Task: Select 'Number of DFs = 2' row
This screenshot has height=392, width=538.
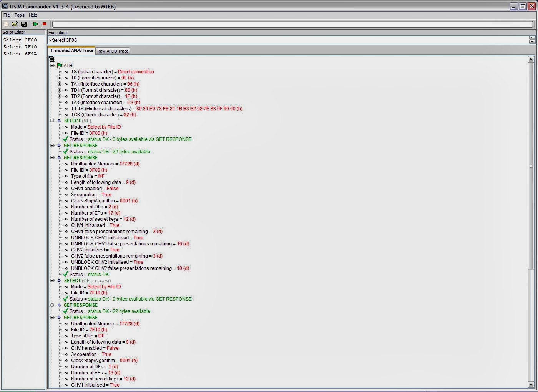Action: click(95, 207)
